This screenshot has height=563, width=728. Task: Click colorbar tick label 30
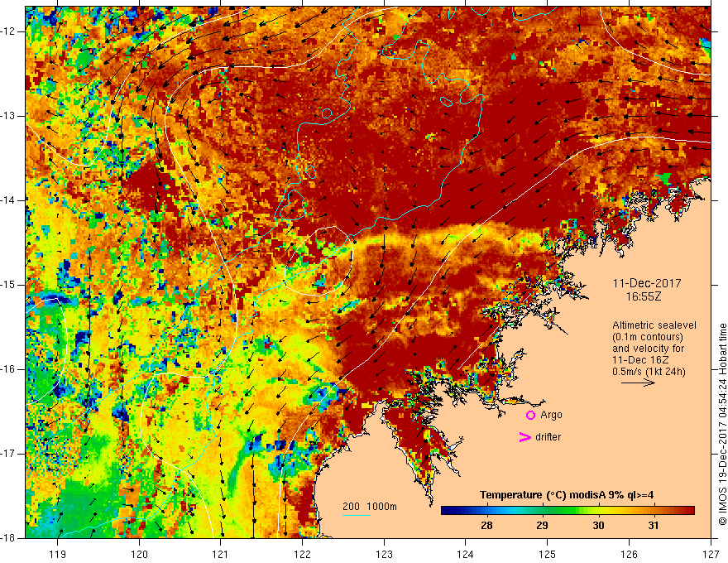(x=598, y=526)
